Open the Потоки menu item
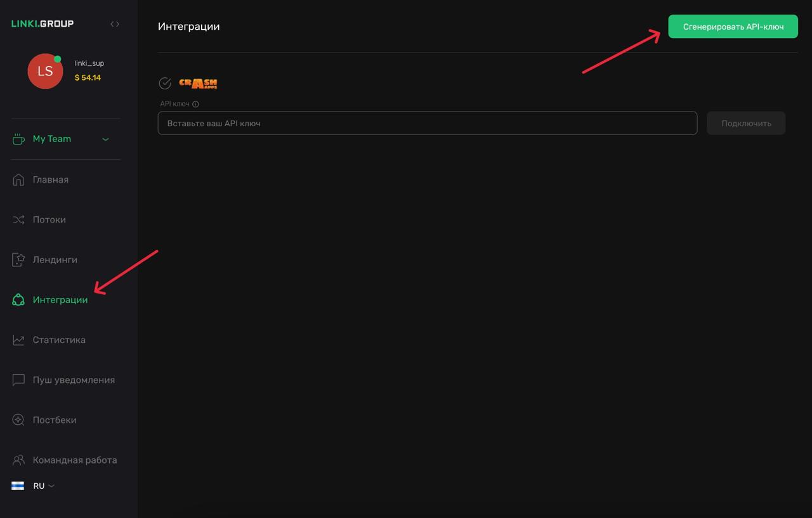Image resolution: width=812 pixels, height=518 pixels. tap(49, 220)
